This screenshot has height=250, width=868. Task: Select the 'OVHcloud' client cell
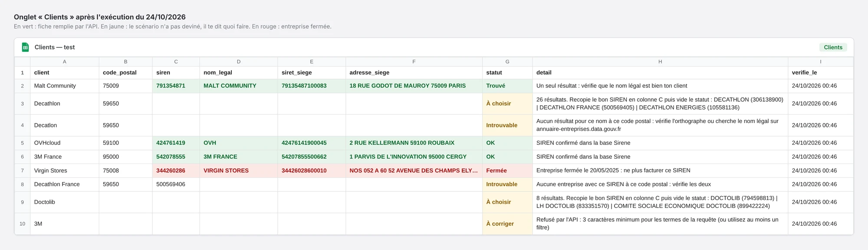coord(65,143)
